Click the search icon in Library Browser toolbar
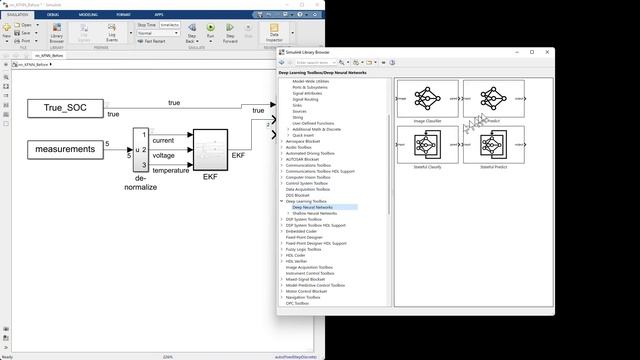Viewport: 640px width, 360px height. click(342, 62)
